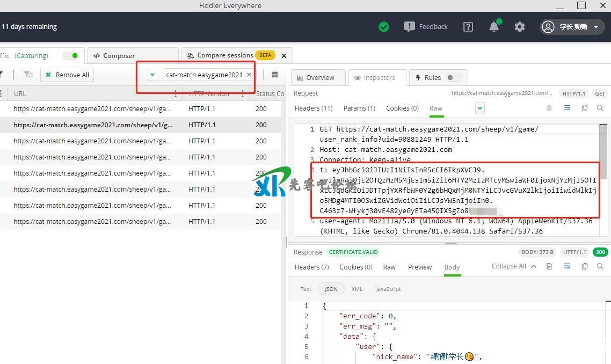Click the help question mark icon
611x364 pixels.
tap(468, 27)
